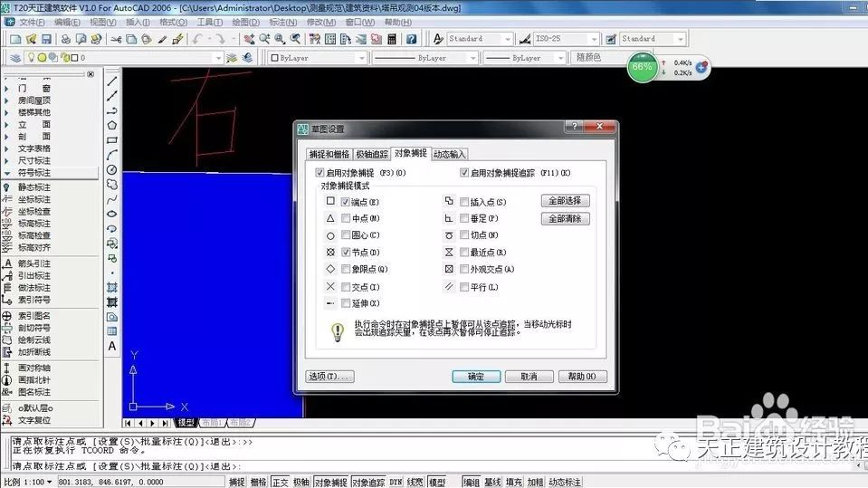Image resolution: width=868 pixels, height=488 pixels.
Task: Switch to the 动态输入 tab
Action: click(450, 154)
